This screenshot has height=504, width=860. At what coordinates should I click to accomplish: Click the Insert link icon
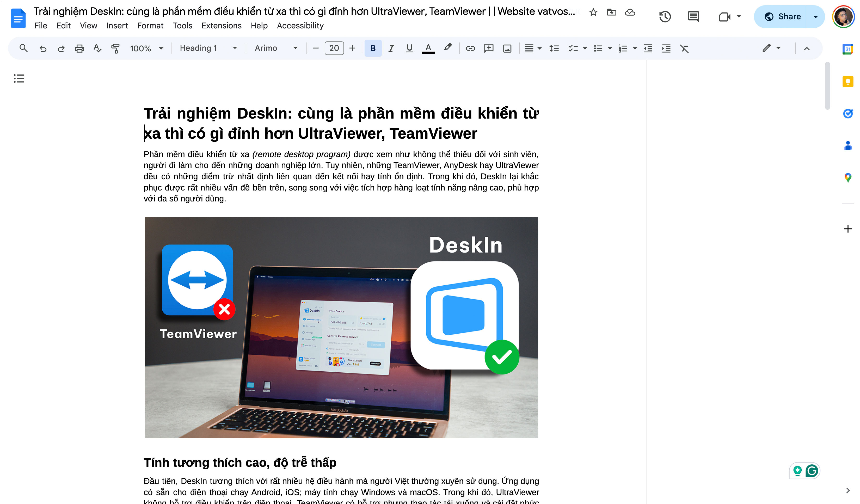[x=470, y=48]
